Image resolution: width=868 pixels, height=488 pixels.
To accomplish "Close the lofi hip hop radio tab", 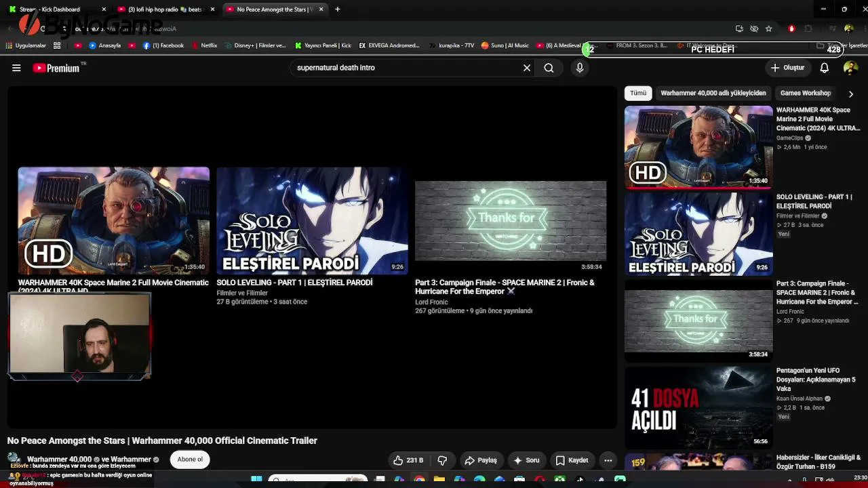I will click(212, 9).
